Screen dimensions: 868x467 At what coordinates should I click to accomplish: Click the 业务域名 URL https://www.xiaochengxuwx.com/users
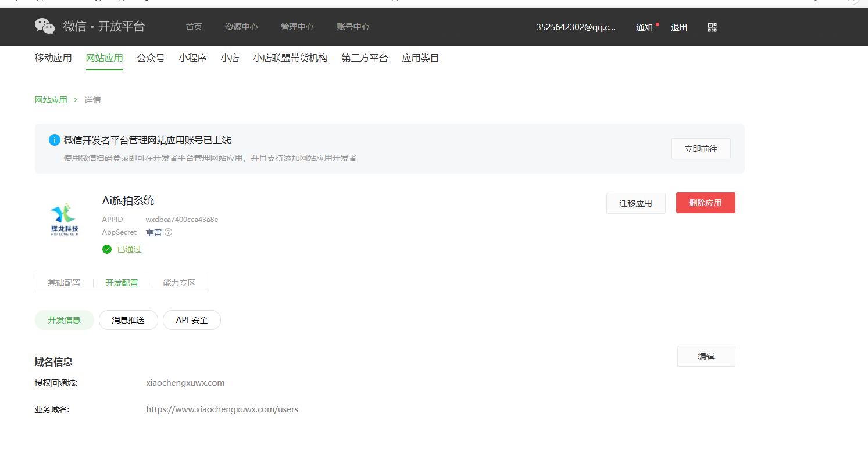[x=222, y=409]
